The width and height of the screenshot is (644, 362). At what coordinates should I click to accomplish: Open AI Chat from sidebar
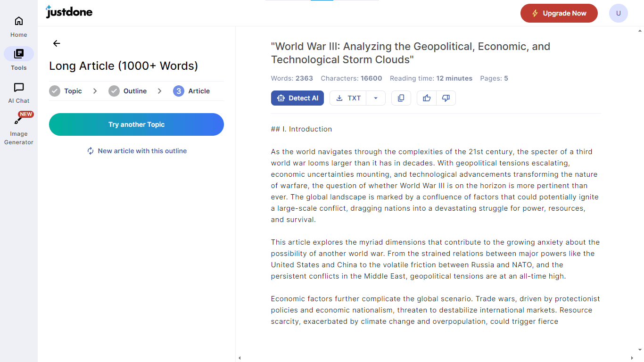pos(19,93)
